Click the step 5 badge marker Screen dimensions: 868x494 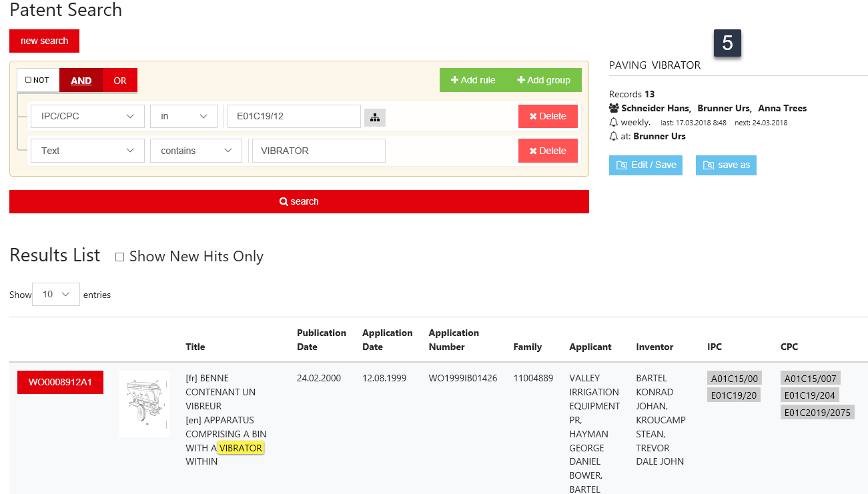click(x=727, y=43)
